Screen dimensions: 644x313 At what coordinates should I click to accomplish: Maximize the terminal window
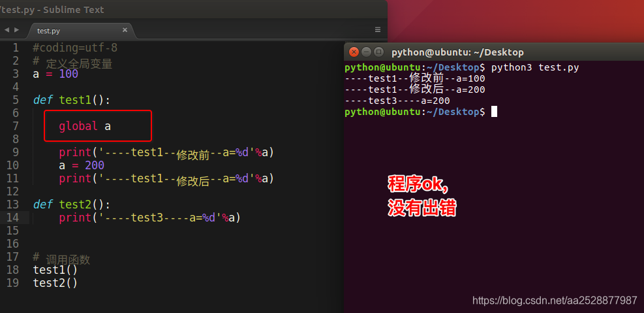pos(379,52)
